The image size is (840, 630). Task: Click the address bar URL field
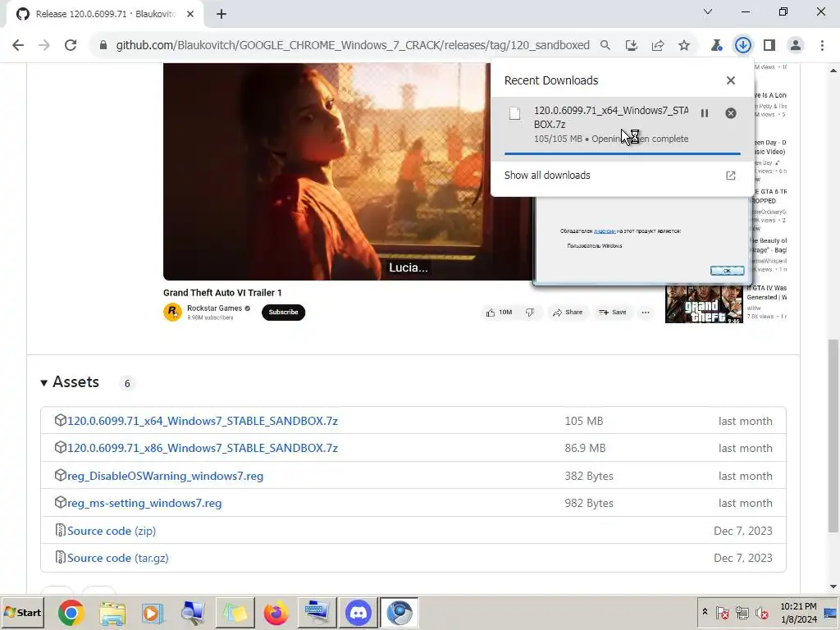point(353,46)
